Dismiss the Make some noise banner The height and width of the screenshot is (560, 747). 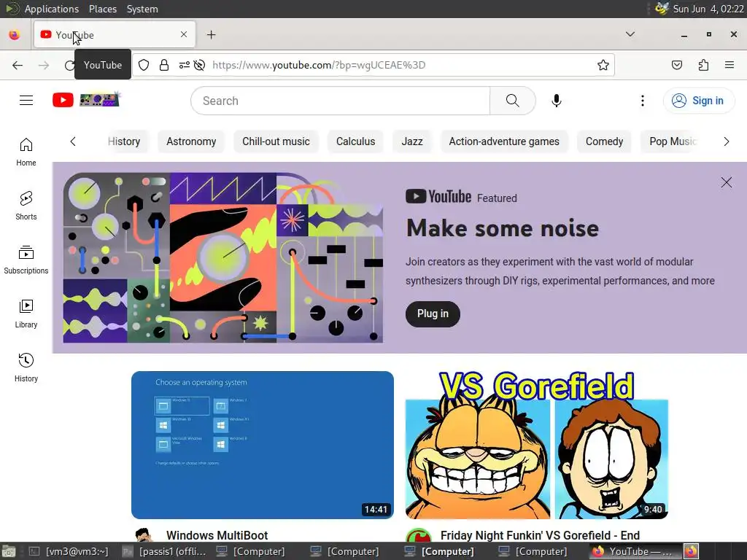coord(726,182)
